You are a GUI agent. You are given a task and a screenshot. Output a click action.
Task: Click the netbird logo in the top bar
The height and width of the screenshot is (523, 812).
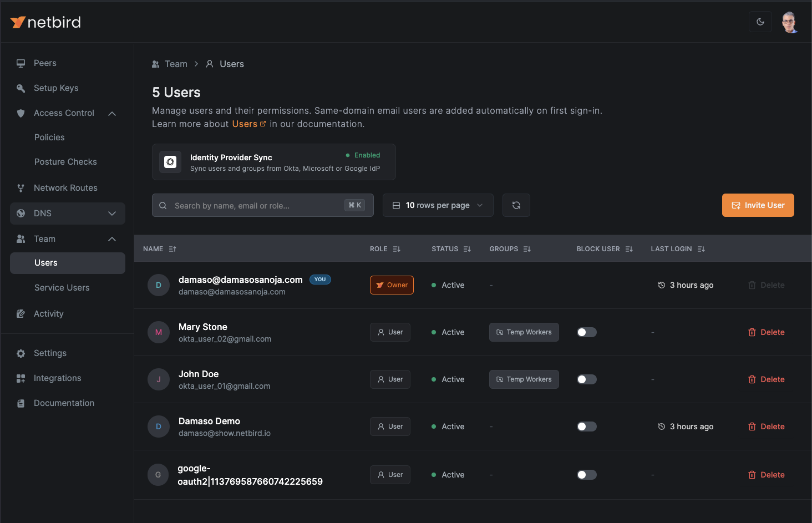(x=44, y=22)
